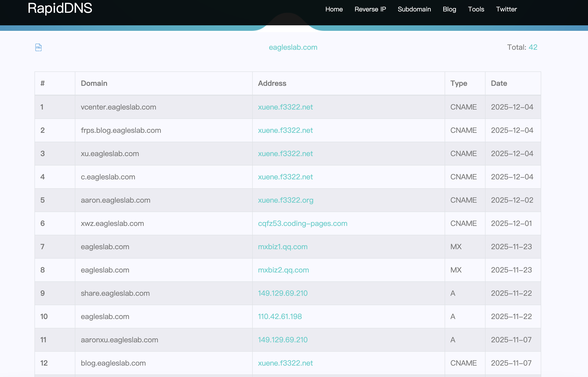The height and width of the screenshot is (377, 588).
Task: Open cqfz53.coding-pages.com address link
Action: click(x=303, y=223)
